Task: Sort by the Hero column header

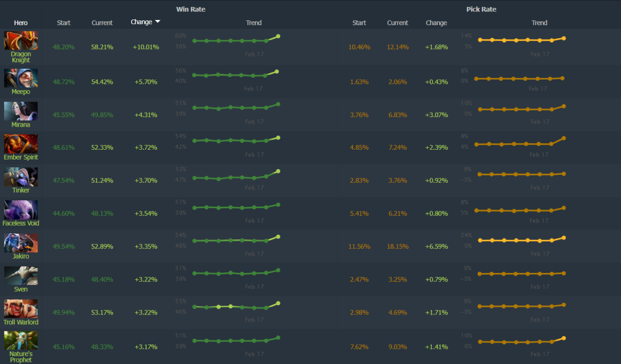Action: 21,23
